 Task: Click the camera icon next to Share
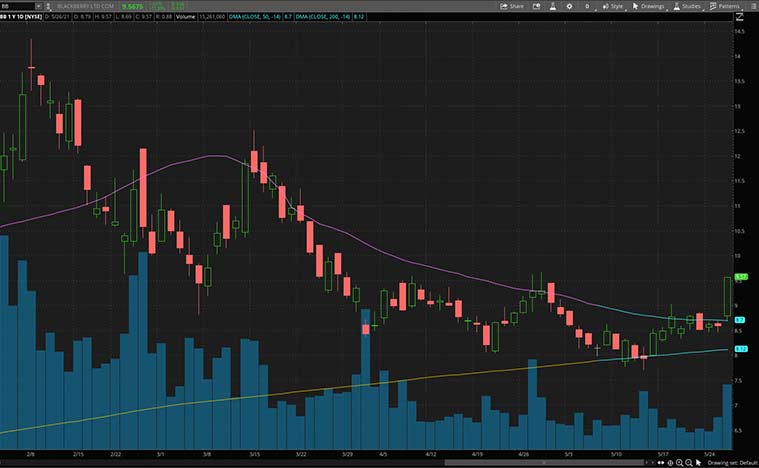pyautogui.click(x=534, y=6)
